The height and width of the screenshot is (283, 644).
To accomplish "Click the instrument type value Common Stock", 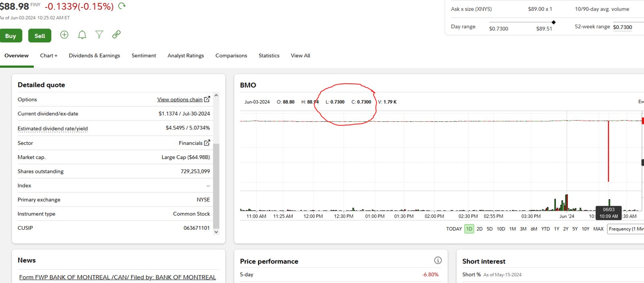I will pos(192,214).
